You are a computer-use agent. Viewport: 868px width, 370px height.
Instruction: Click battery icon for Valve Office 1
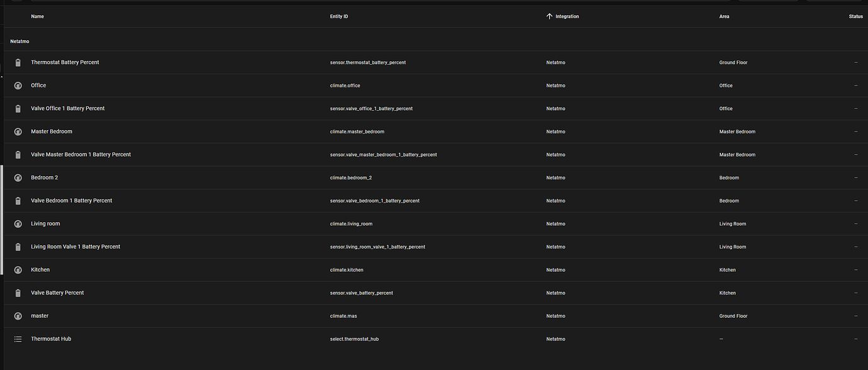[x=18, y=108]
